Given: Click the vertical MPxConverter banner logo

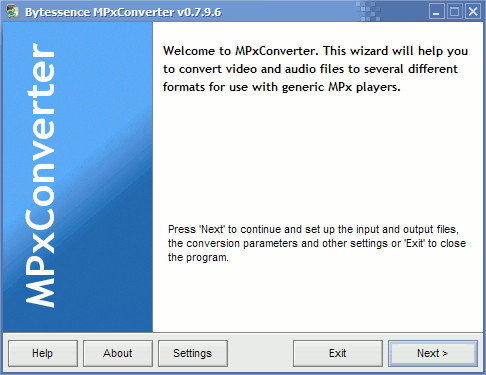Looking at the screenshot, I should (41, 175).
